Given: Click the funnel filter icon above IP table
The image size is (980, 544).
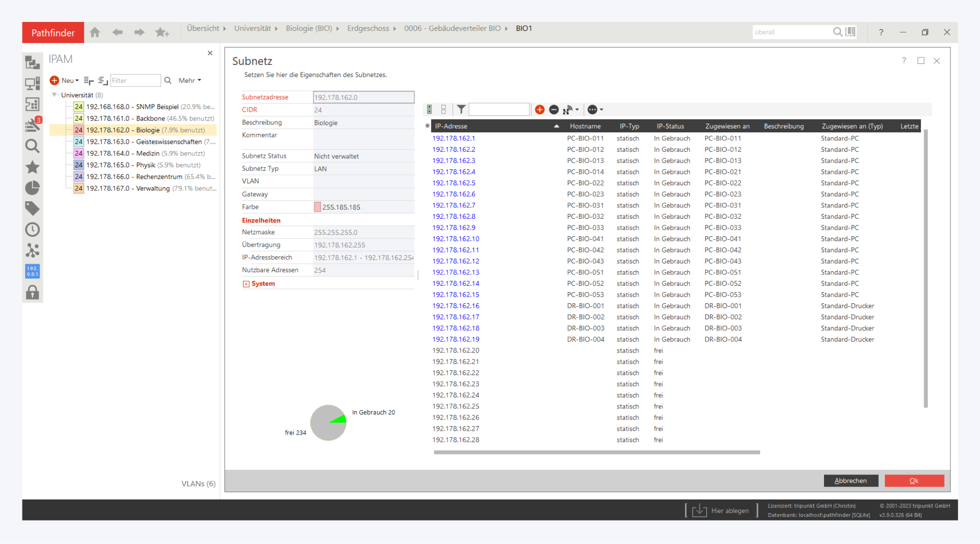Looking at the screenshot, I should [461, 109].
